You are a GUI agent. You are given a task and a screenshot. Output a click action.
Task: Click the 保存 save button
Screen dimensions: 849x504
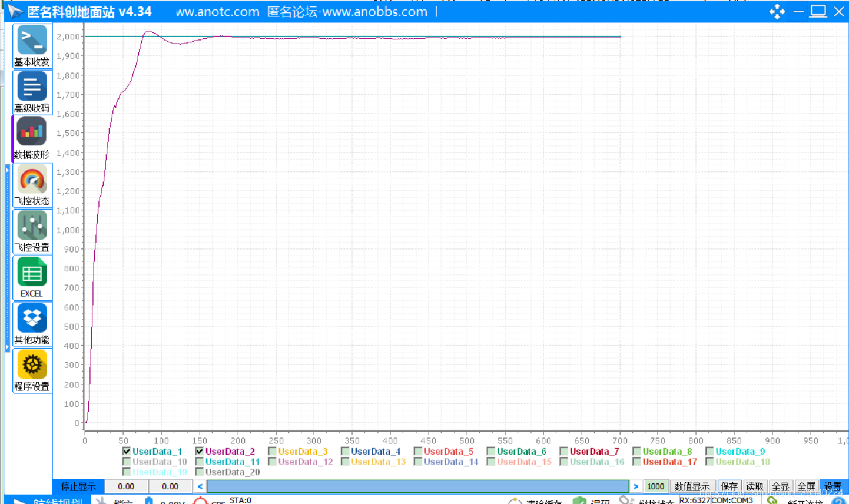[x=729, y=486]
